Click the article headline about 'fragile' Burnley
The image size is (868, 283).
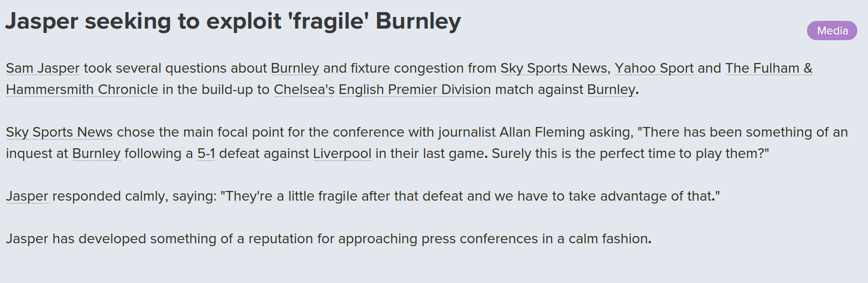232,21
